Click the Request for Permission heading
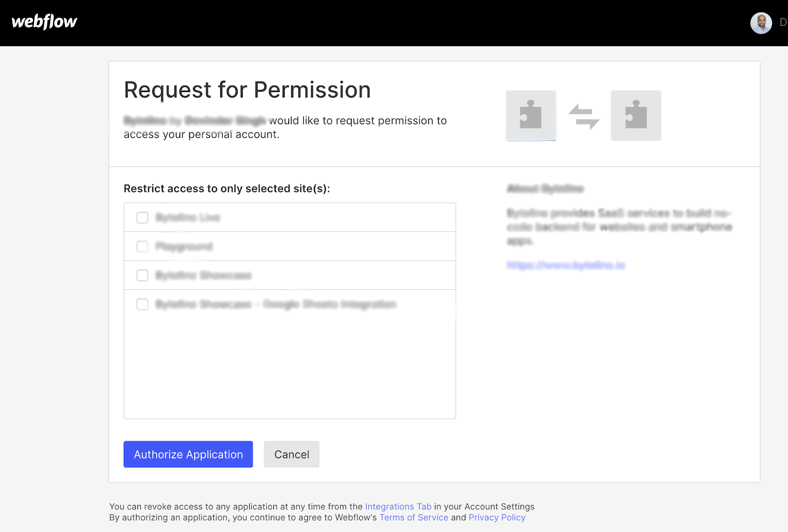The image size is (788, 532). (x=247, y=90)
